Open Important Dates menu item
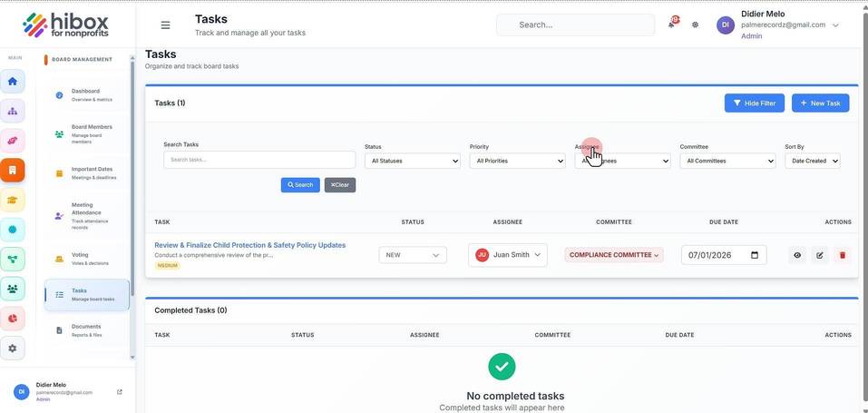 coord(87,173)
